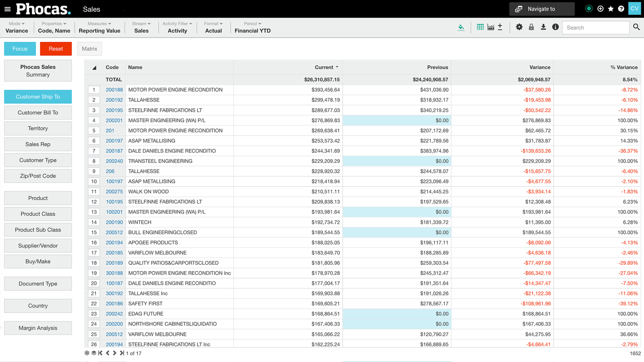Select the Customer Bill To dimension
The width and height of the screenshot is (644, 362).
pyautogui.click(x=38, y=112)
